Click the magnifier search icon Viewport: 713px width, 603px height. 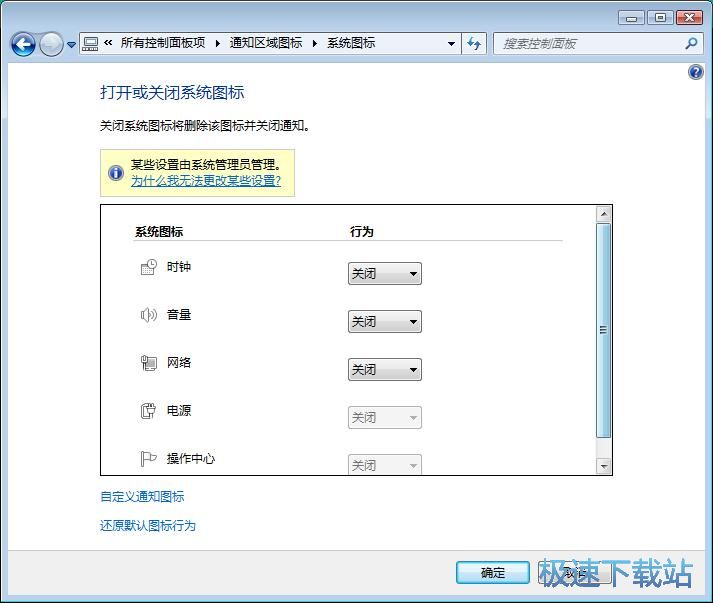tap(691, 44)
